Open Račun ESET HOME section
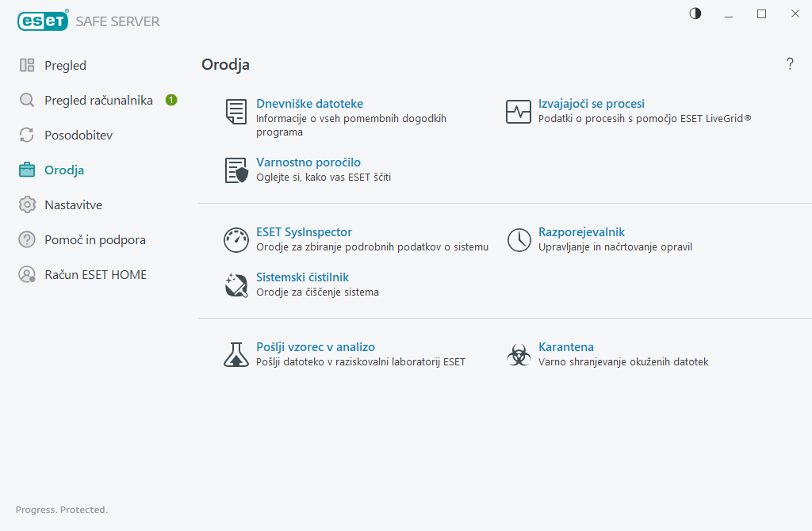Image resolution: width=812 pixels, height=531 pixels. point(95,275)
